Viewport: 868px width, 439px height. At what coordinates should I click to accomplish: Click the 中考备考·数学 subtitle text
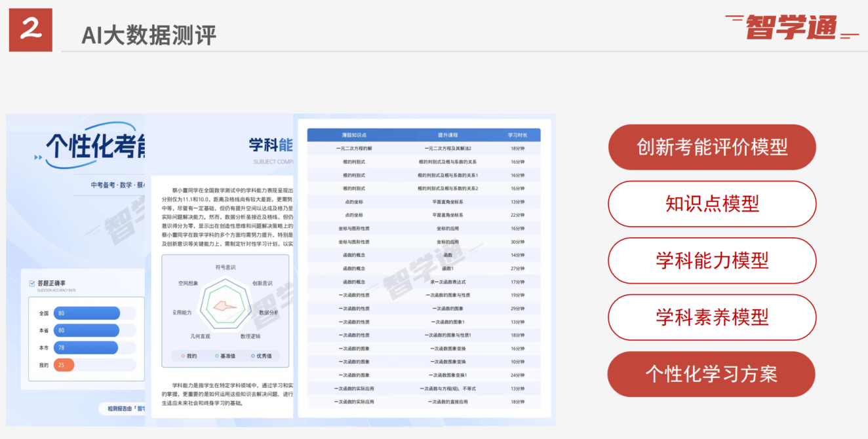point(111,185)
